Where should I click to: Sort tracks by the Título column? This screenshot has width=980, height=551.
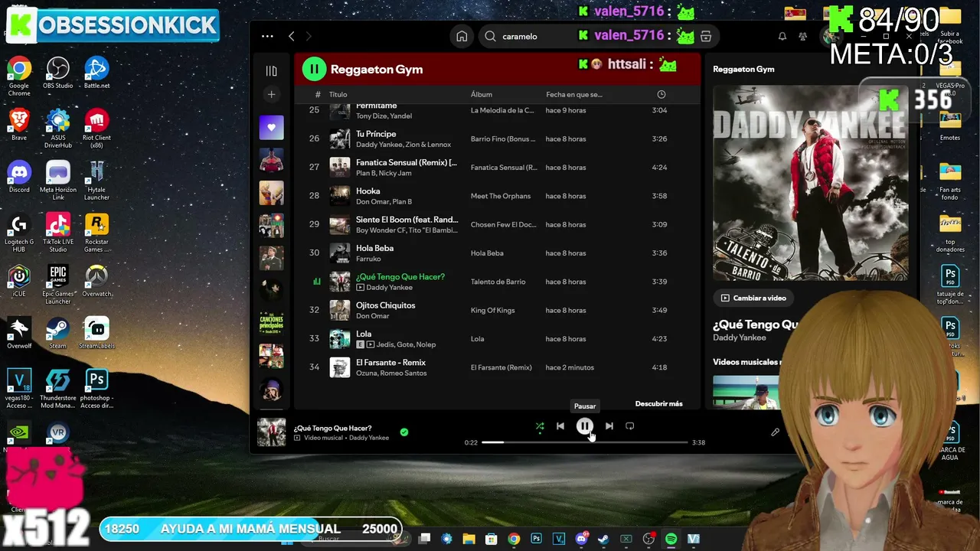pos(338,94)
